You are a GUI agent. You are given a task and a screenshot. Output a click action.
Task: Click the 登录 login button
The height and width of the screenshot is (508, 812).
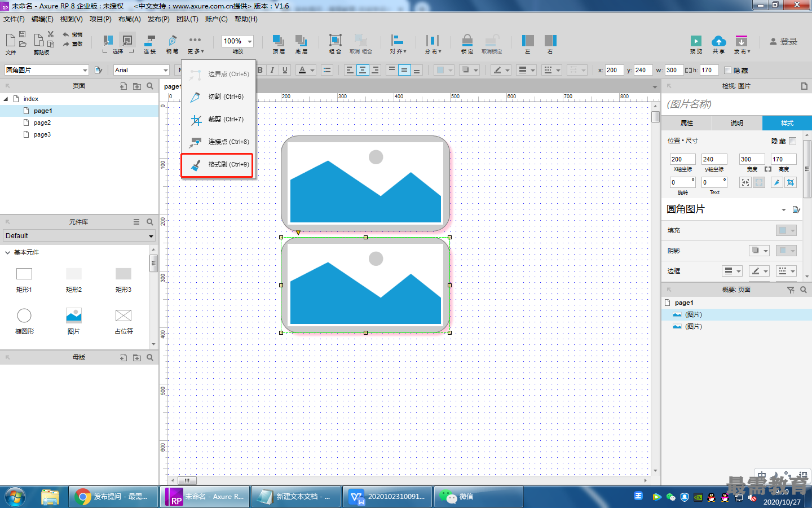(x=784, y=42)
